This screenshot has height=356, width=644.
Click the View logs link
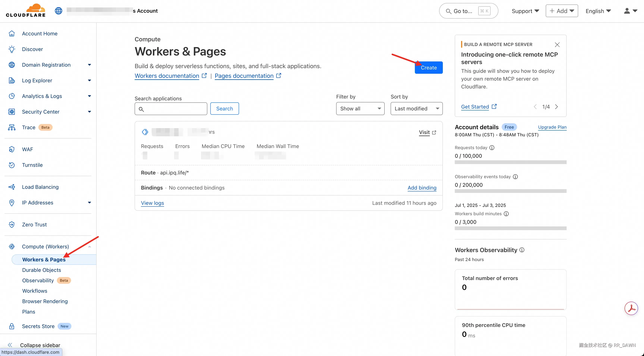pyautogui.click(x=153, y=203)
